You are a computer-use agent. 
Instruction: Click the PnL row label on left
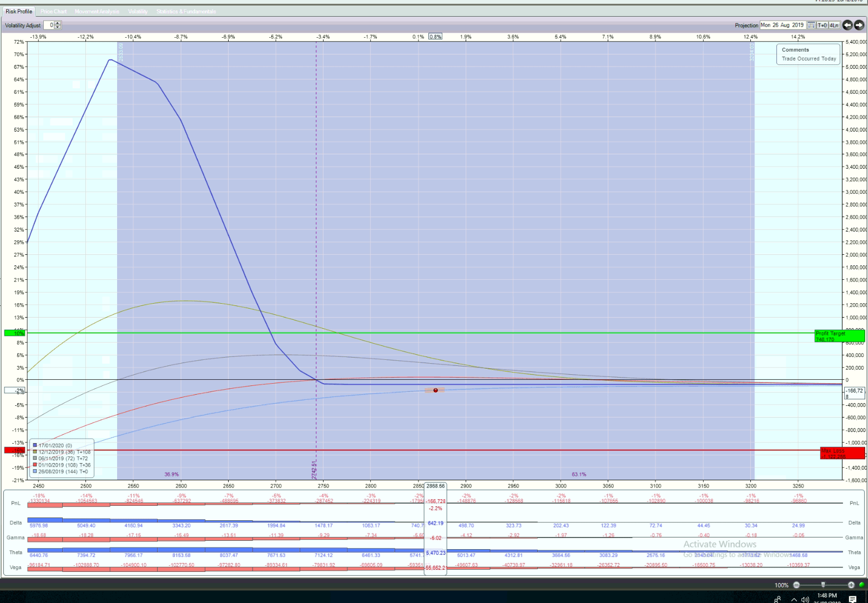16,503
